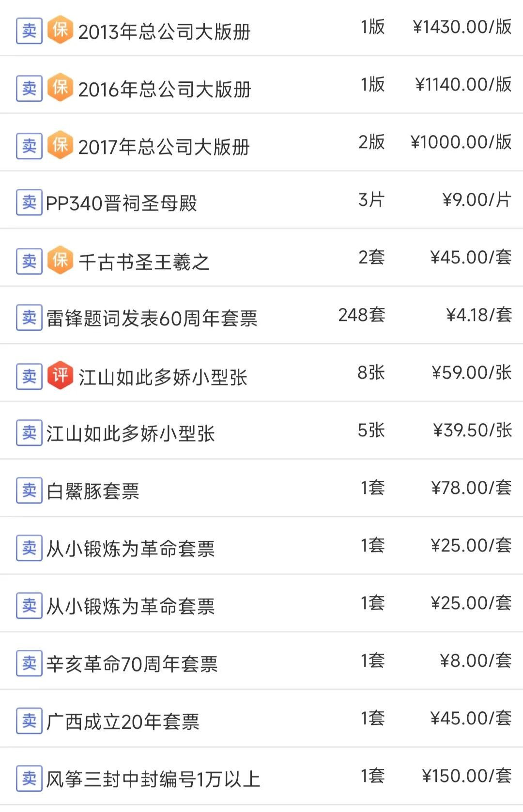Screen dimensions: 523x812
Task: Tap the 卖 icon for PP340晋祠圣母殿
Action: 29,202
